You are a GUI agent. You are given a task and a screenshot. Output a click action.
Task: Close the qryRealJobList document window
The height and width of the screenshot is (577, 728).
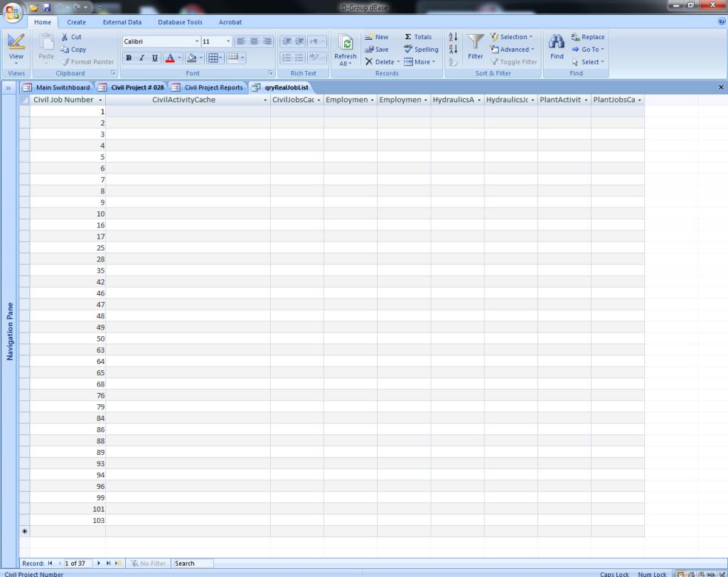tap(721, 87)
